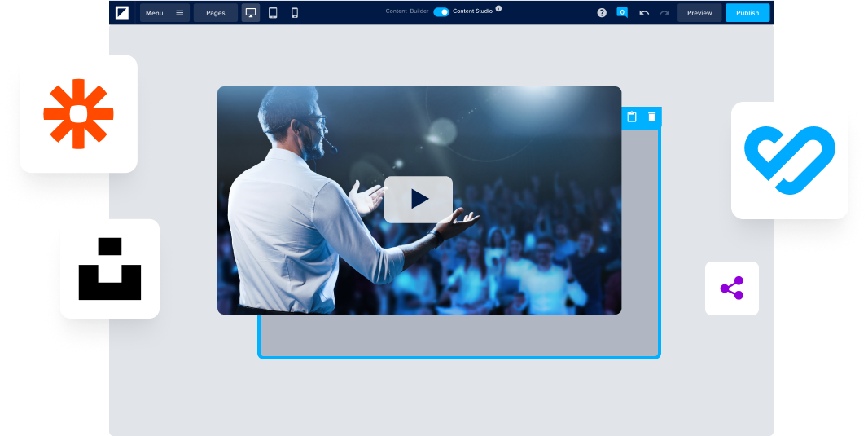Click the purple share icon tile
The image size is (868, 436).
tap(731, 288)
